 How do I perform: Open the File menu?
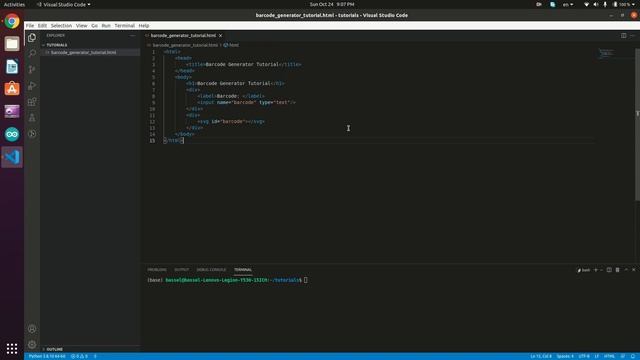coord(30,25)
